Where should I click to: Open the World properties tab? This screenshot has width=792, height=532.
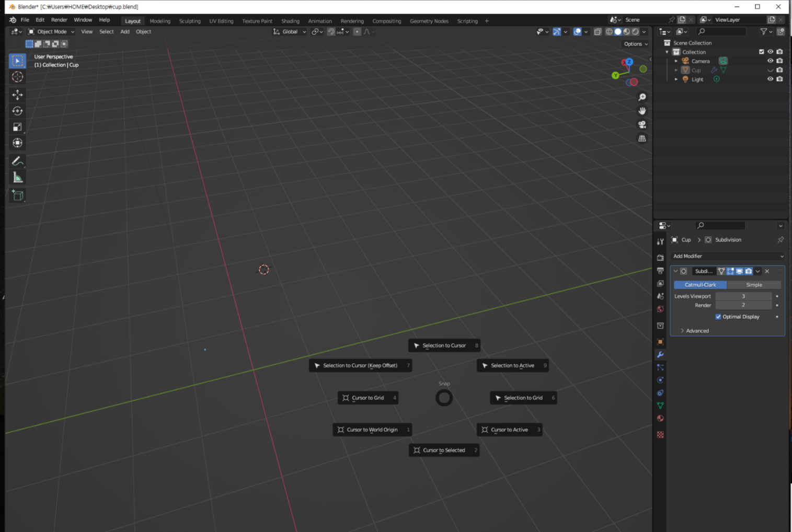tap(660, 309)
